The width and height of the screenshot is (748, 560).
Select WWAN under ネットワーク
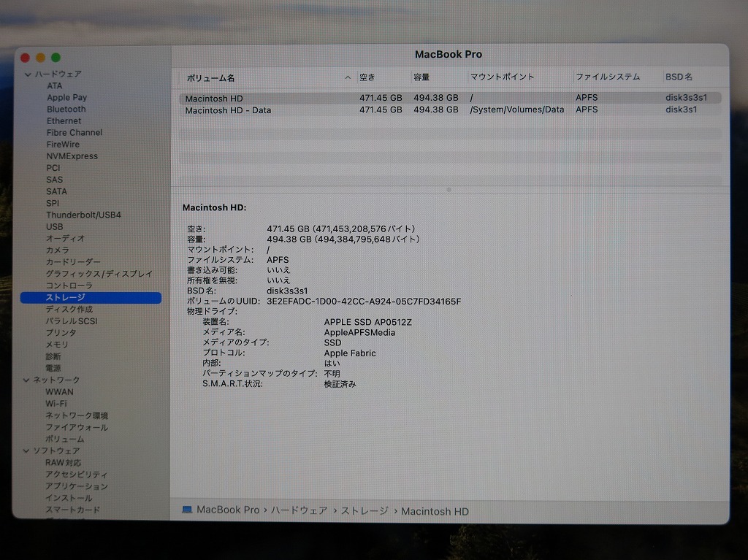click(59, 392)
